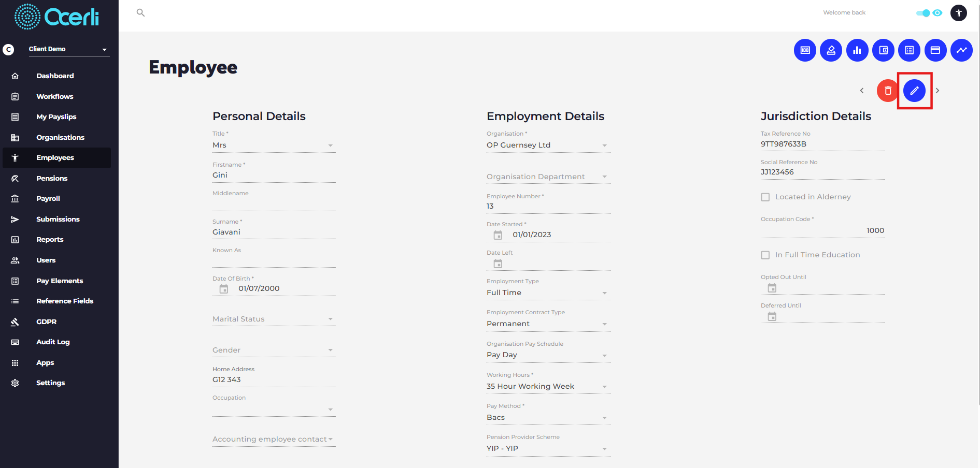Open the trend line chart round button

tap(961, 50)
